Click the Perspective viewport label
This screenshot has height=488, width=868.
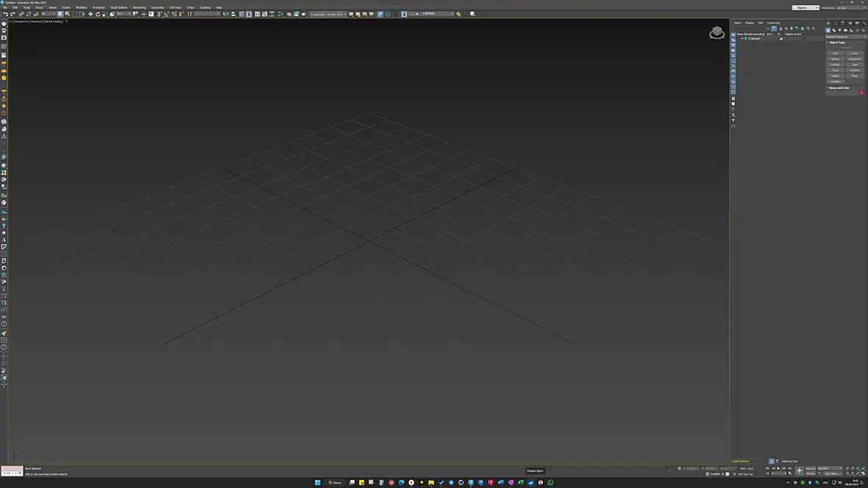point(21,21)
